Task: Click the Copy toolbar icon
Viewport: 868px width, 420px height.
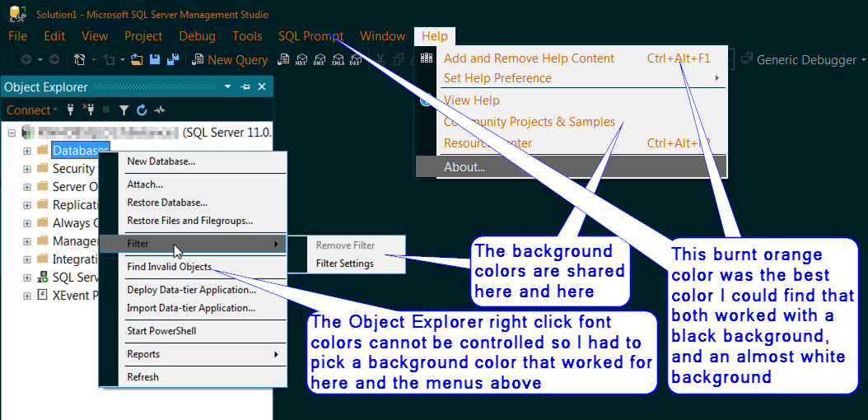Action: [x=399, y=60]
